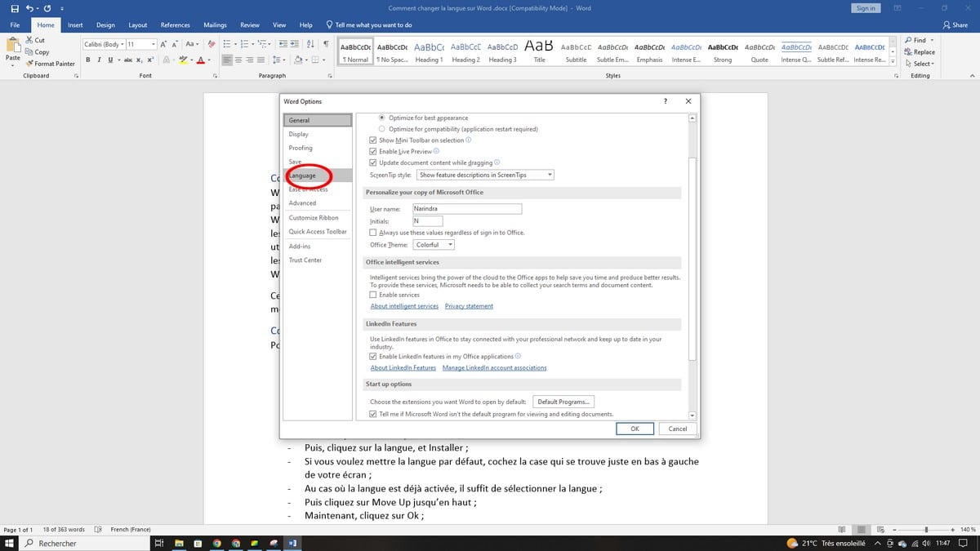Select Optimize for compatibility radio button
This screenshot has height=551, width=980.
(x=381, y=129)
